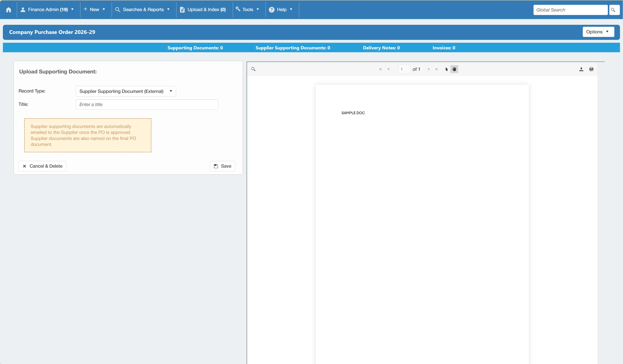Image resolution: width=623 pixels, height=364 pixels.
Task: Open the Options dropdown
Action: (x=598, y=32)
